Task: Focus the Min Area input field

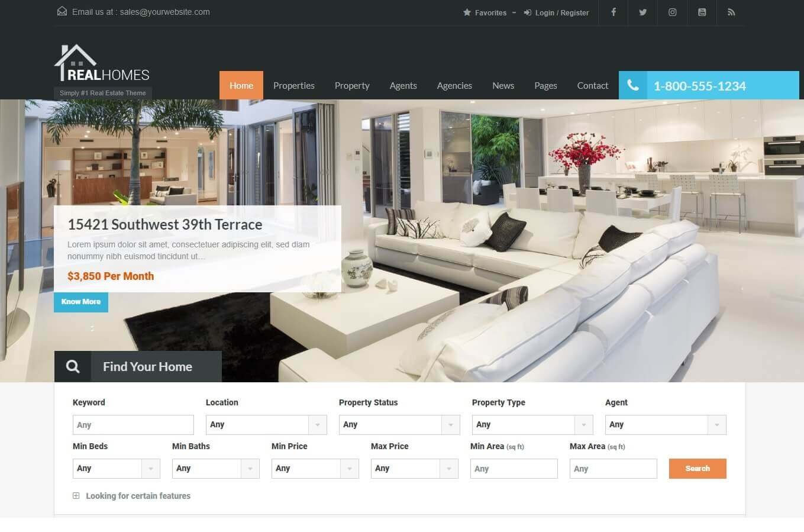Action: [514, 469]
